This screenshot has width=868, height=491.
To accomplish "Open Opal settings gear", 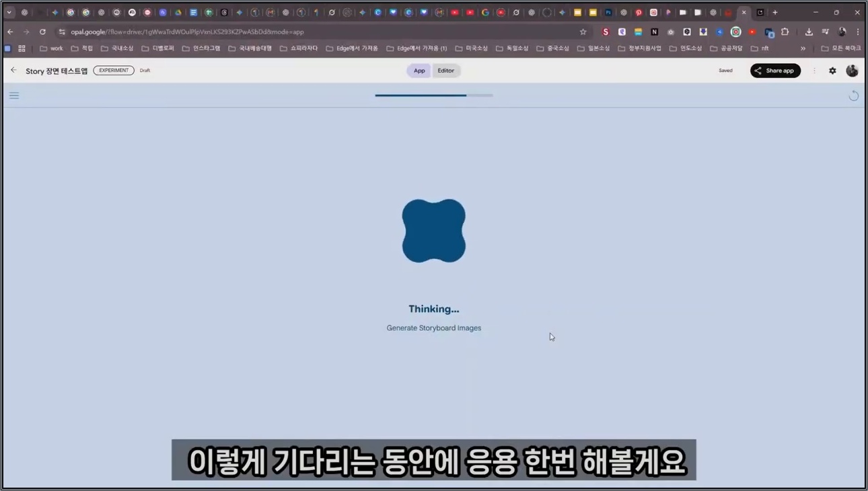I will click(832, 71).
